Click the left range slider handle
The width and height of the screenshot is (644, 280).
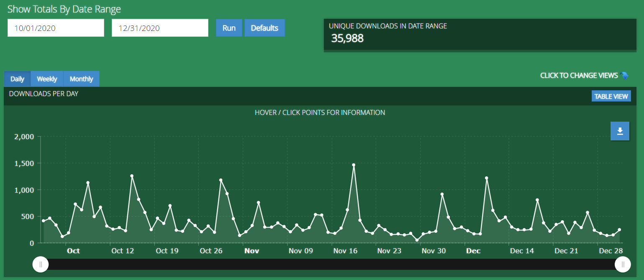pyautogui.click(x=41, y=264)
